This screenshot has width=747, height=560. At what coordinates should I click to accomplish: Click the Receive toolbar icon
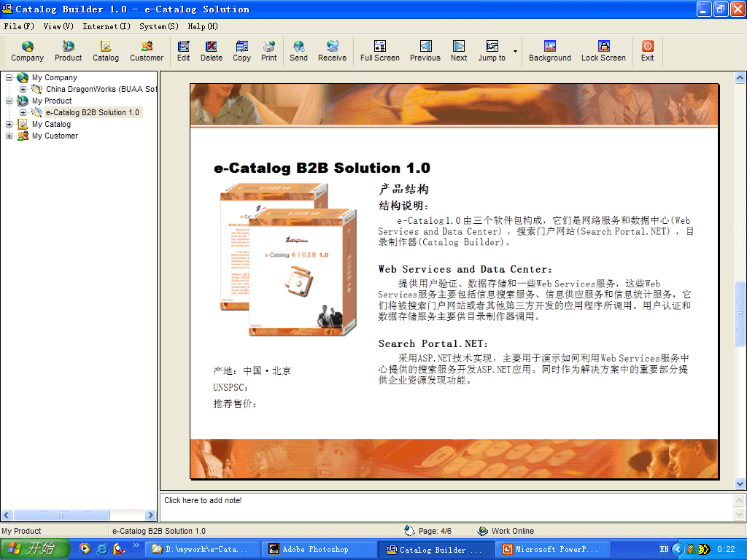pyautogui.click(x=332, y=51)
